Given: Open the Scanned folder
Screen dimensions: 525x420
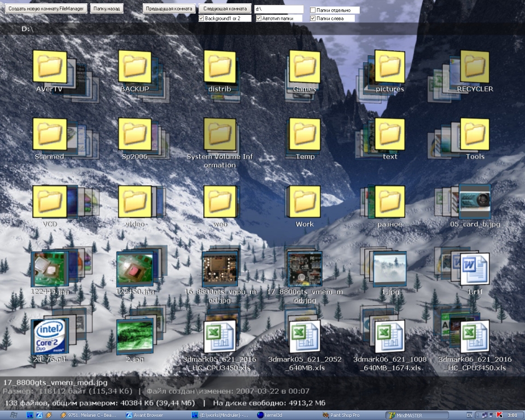Looking at the screenshot, I should pos(50,134).
